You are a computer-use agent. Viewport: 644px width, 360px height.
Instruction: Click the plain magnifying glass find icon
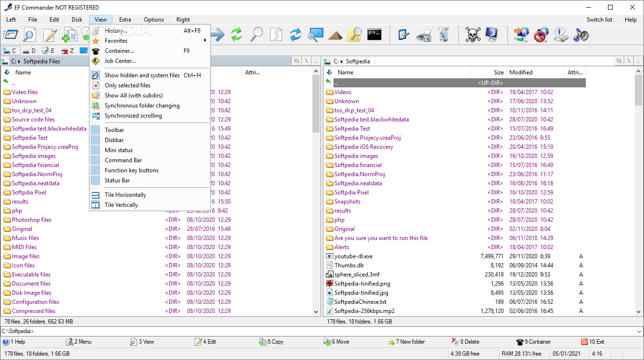pyautogui.click(x=257, y=35)
